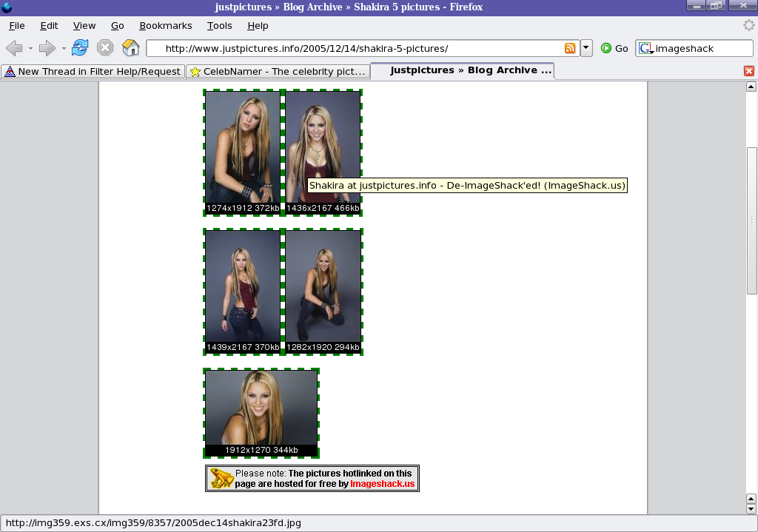
Task: Click the Stop loading button
Action: (x=105, y=48)
